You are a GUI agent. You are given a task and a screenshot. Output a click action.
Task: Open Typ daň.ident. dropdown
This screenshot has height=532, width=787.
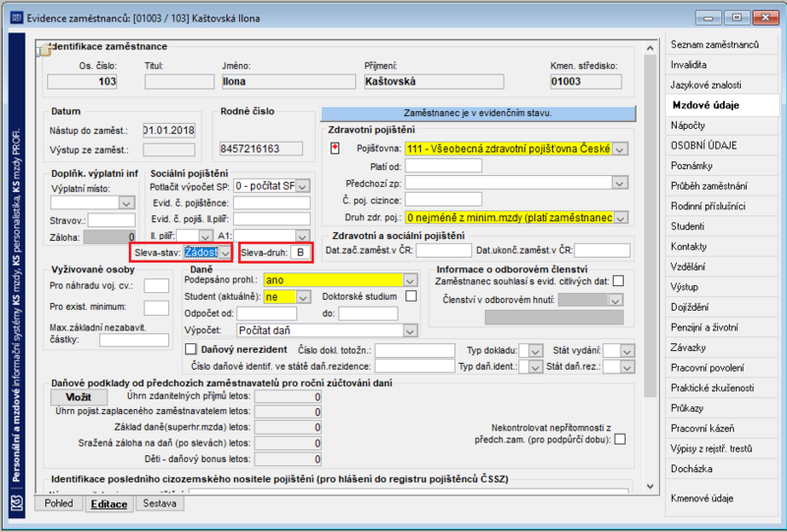pyautogui.click(x=535, y=367)
